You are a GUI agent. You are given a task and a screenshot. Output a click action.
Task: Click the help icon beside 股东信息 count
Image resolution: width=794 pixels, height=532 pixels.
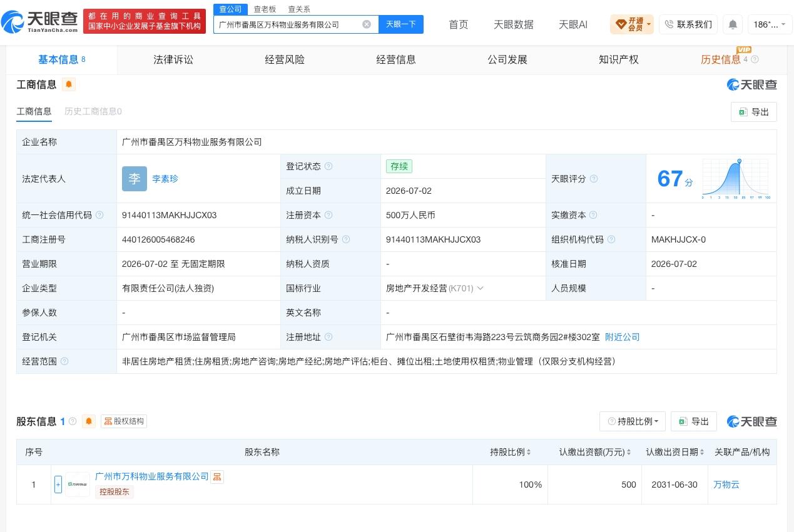(73, 421)
